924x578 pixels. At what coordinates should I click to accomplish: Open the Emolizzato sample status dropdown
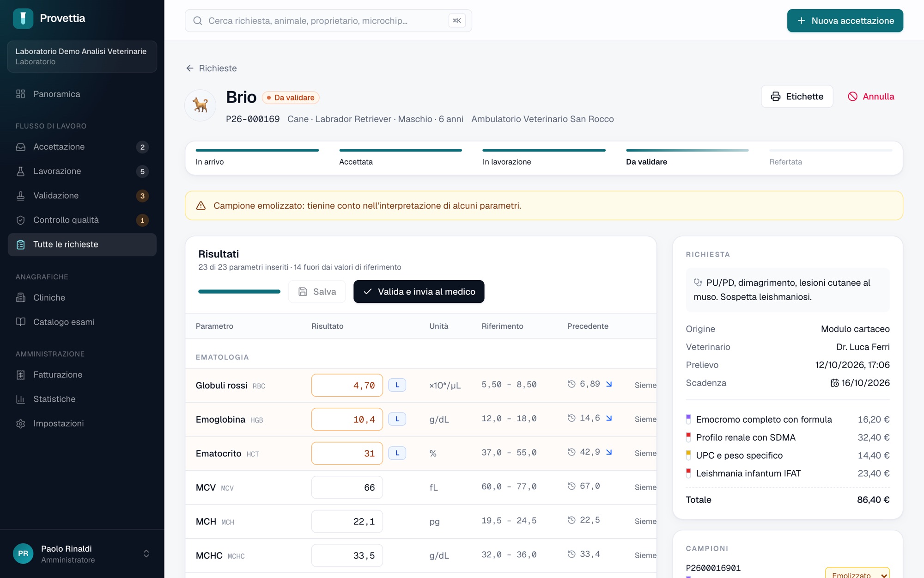[x=857, y=573]
